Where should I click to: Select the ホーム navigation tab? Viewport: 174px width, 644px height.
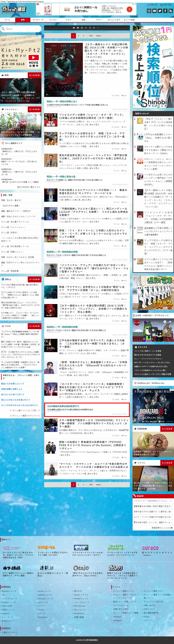coord(7,20)
